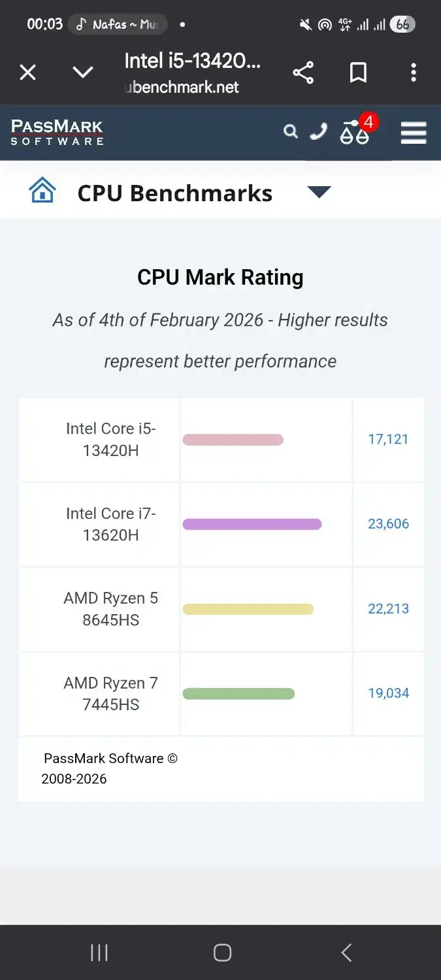This screenshot has height=980, width=441.
Task: Open PassMark site search magnifier
Action: [291, 132]
